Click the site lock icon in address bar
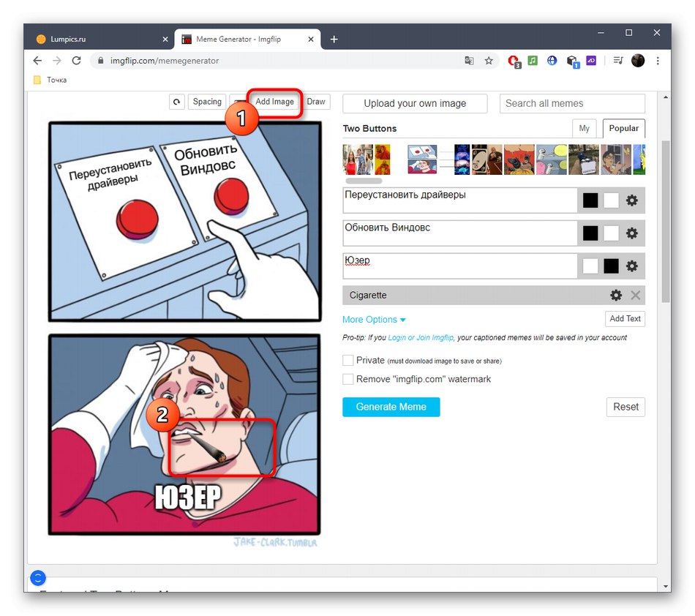The width and height of the screenshot is (695, 616). (101, 61)
